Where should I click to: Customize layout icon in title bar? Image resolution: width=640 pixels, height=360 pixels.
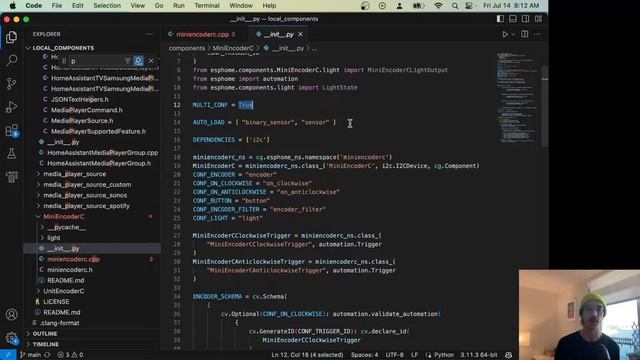[538, 19]
